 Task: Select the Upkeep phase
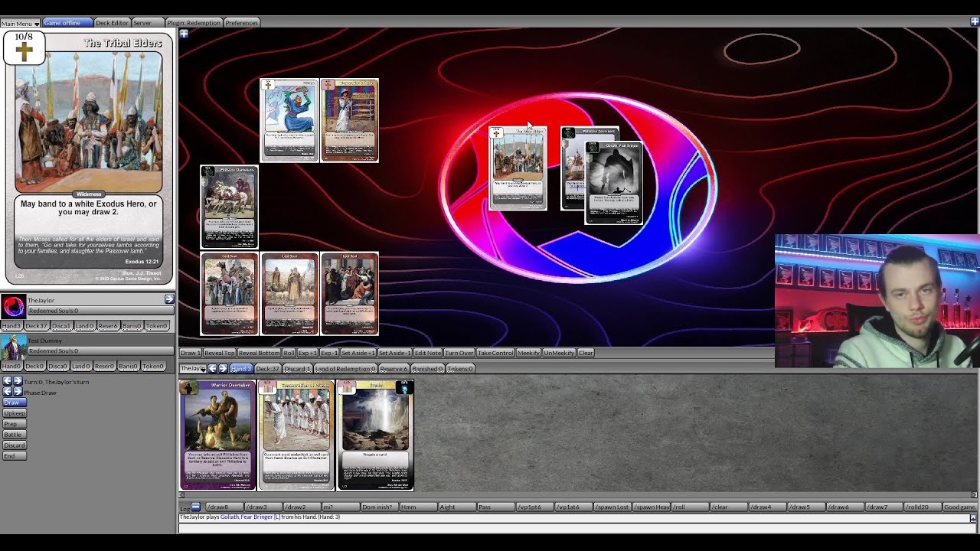[x=14, y=413]
